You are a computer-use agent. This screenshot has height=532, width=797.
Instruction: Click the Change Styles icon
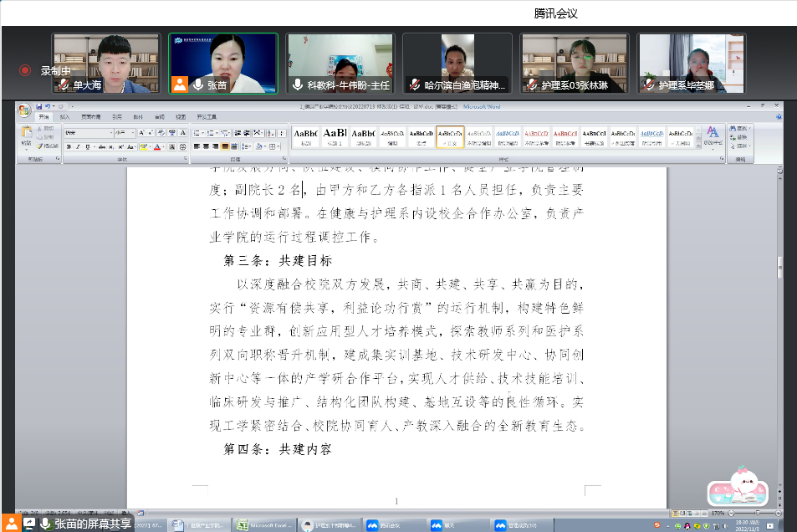(713, 136)
